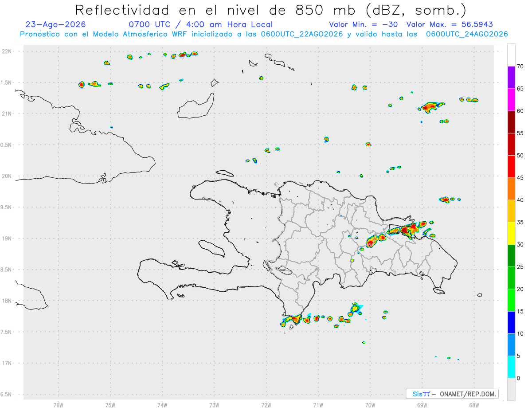The width and height of the screenshot is (532, 411).
Task: Click the '74W' longitude label
Action: (162, 405)
